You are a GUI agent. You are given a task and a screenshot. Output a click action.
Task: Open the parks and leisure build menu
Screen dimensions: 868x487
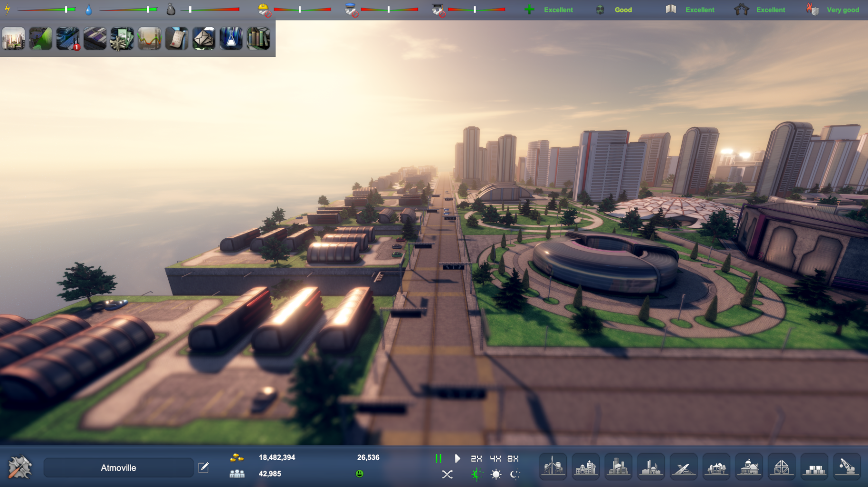[716, 467]
